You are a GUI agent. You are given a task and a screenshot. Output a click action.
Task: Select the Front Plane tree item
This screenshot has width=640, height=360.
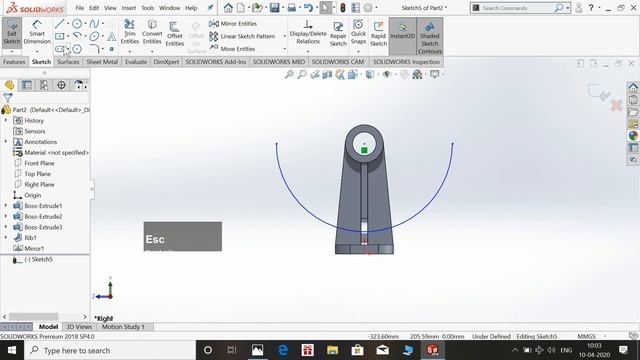(39, 163)
